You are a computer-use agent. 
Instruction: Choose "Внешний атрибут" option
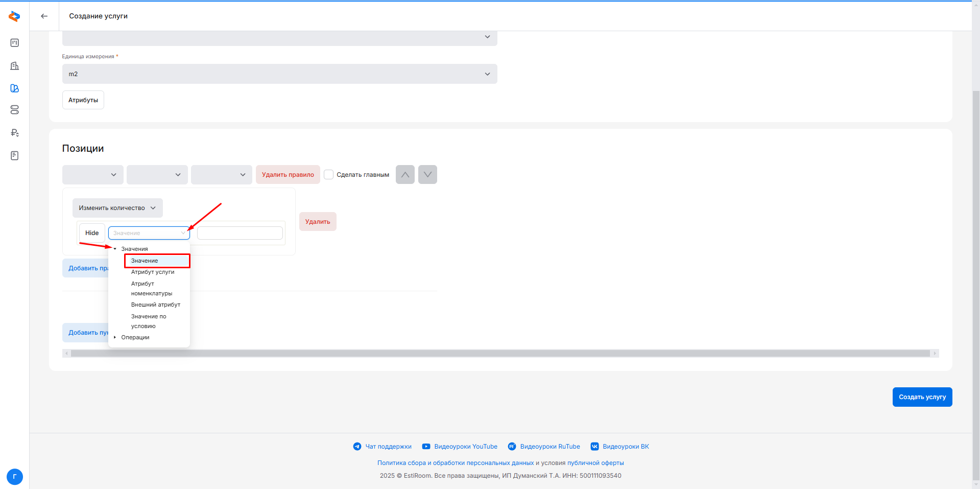point(156,305)
